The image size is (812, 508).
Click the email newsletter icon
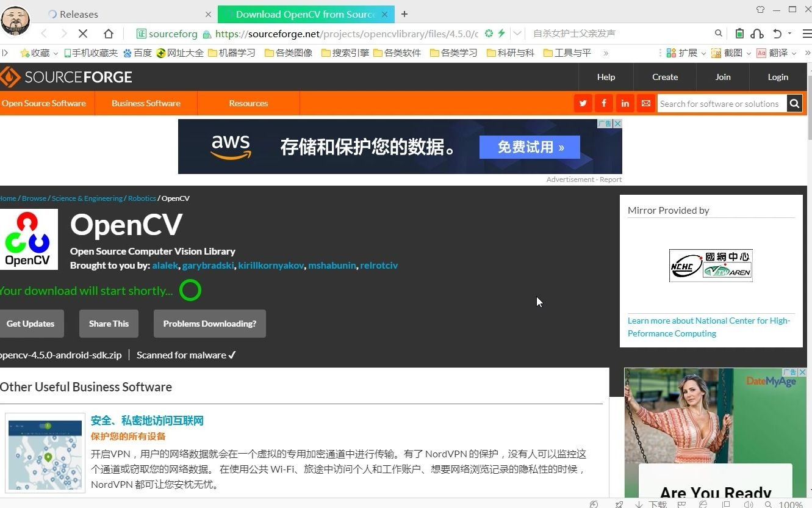click(646, 104)
